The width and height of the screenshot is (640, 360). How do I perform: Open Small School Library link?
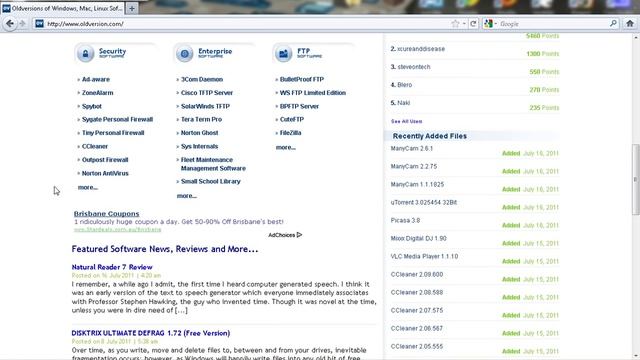pyautogui.click(x=211, y=181)
